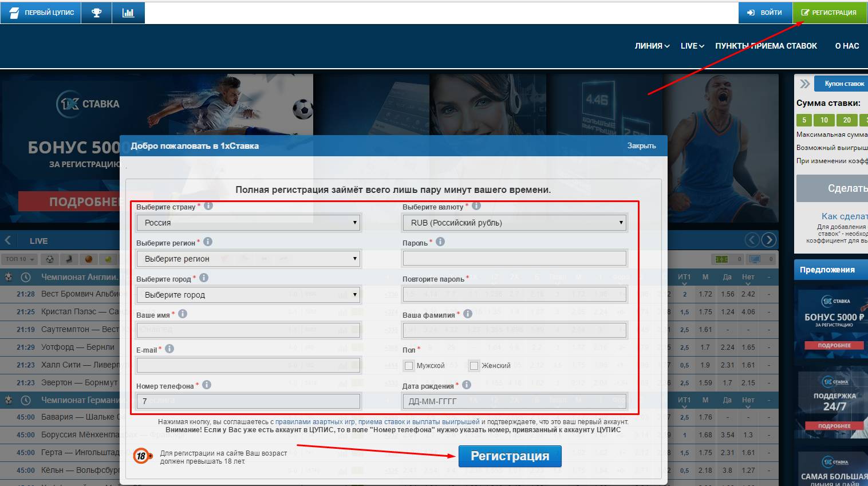Collapse coupon panel with double chevron
The height and width of the screenshot is (486, 868).
[804, 84]
